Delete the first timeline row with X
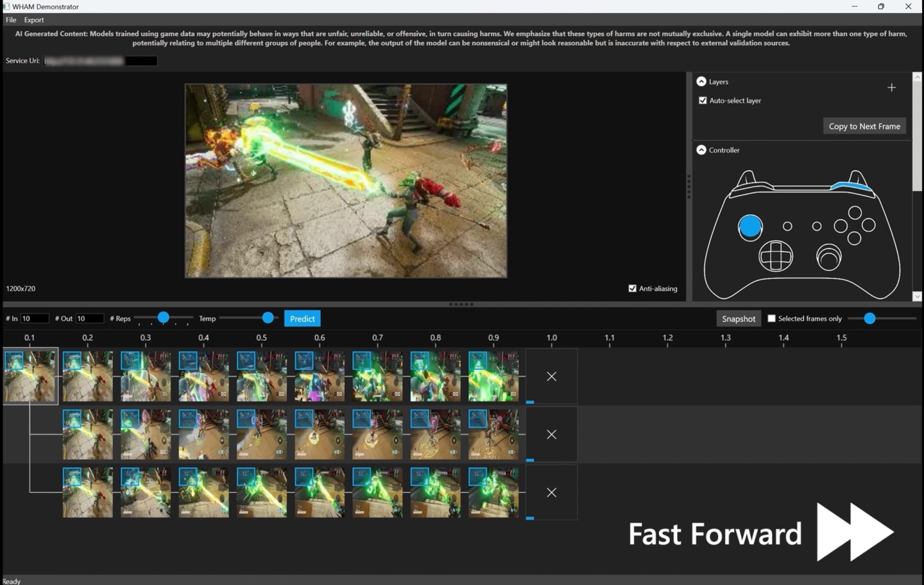Screen dimensions: 924x585 tap(551, 376)
